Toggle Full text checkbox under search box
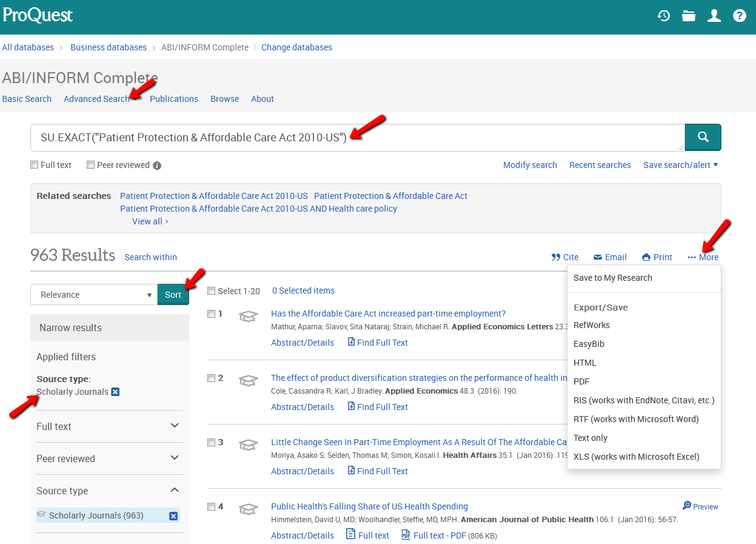Image resolution: width=756 pixels, height=544 pixels. 35,165
